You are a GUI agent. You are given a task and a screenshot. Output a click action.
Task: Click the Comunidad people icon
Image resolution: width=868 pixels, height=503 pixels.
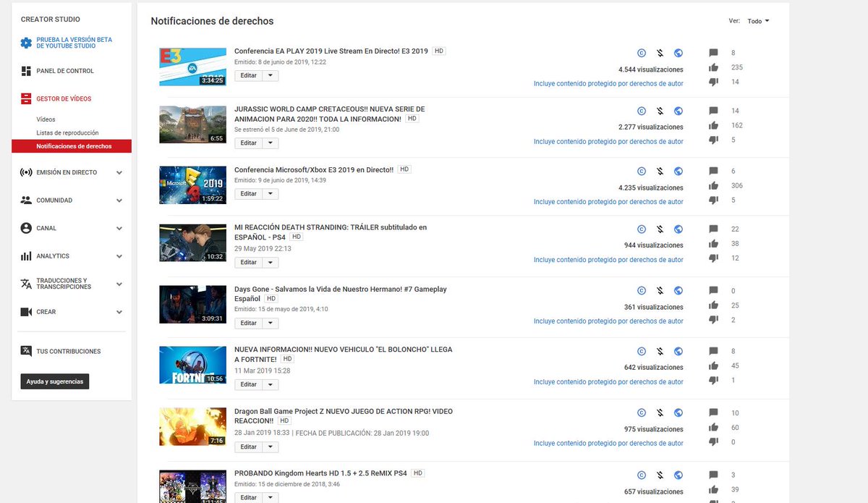click(x=26, y=200)
